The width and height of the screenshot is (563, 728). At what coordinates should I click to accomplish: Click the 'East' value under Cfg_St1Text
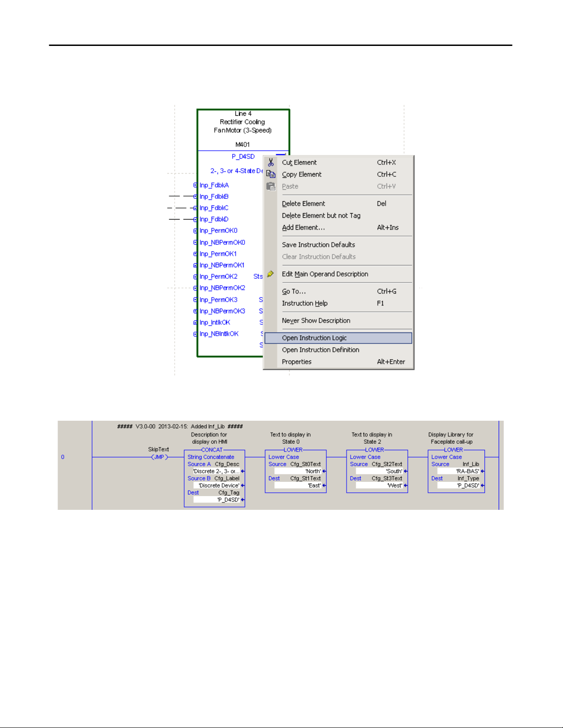(298, 485)
